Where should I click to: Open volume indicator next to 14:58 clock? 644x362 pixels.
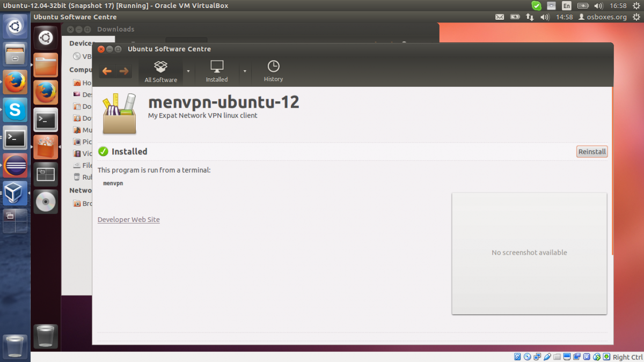pos(545,17)
